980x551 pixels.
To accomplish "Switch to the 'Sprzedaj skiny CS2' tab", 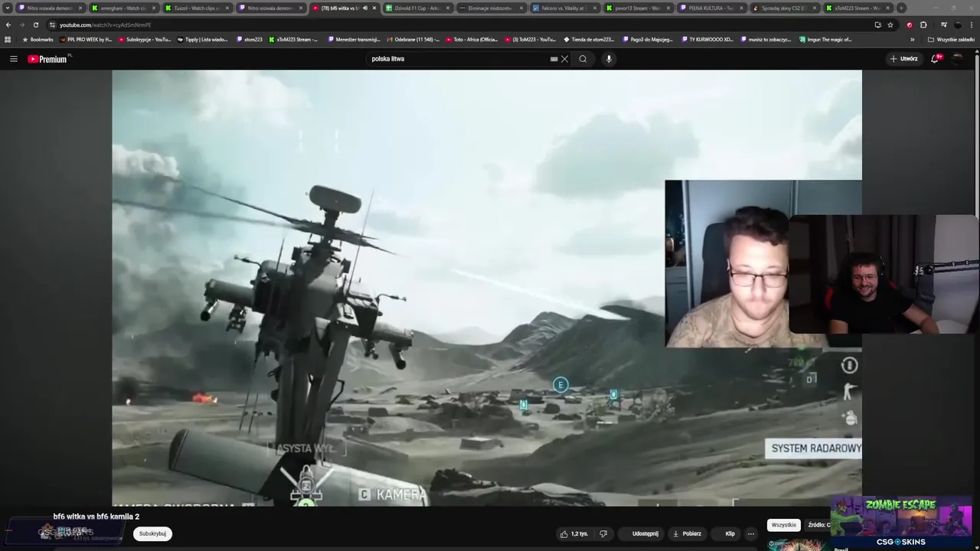I will tap(784, 8).
